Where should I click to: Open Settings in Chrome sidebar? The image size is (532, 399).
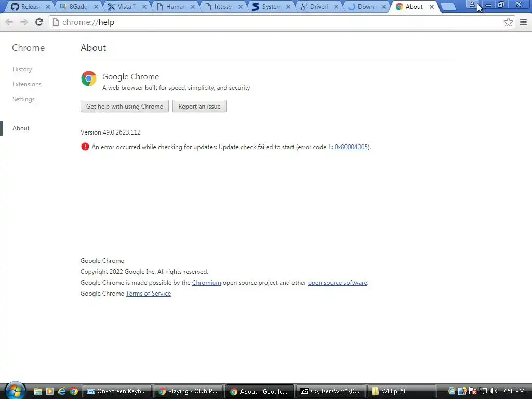coord(23,99)
